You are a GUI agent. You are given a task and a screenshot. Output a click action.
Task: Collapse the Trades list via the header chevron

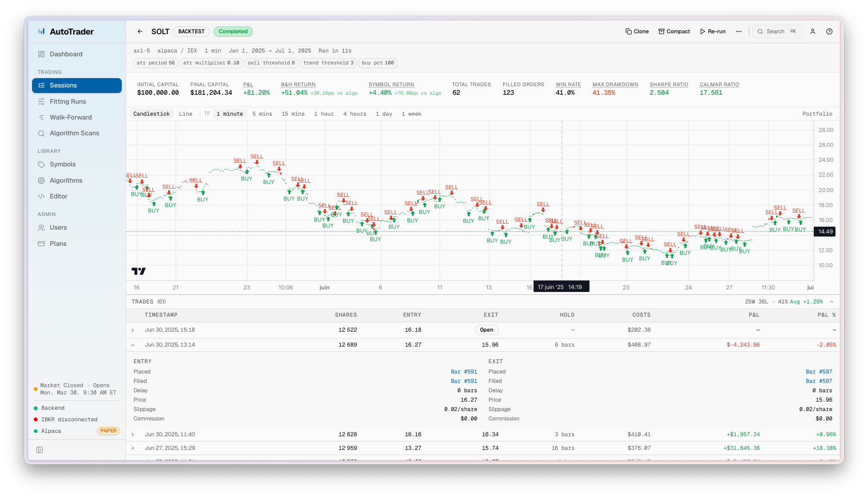coord(831,301)
